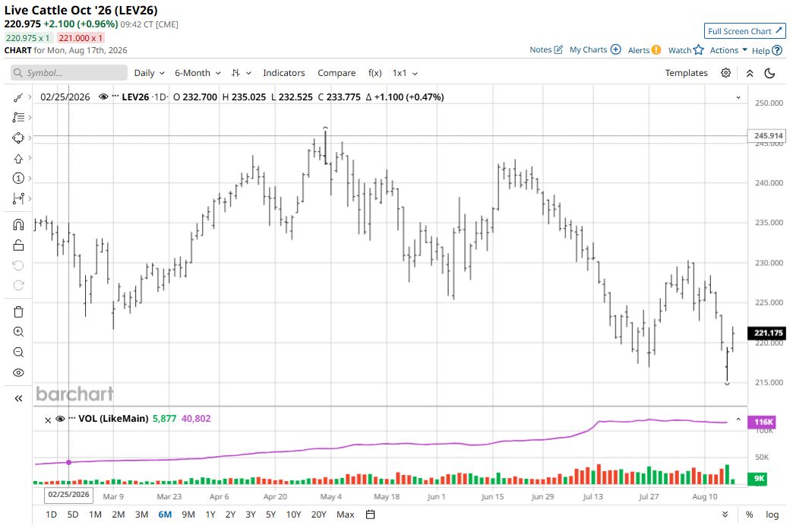This screenshot has width=812, height=532.
Task: Open chart settings gear icon
Action: [726, 73]
